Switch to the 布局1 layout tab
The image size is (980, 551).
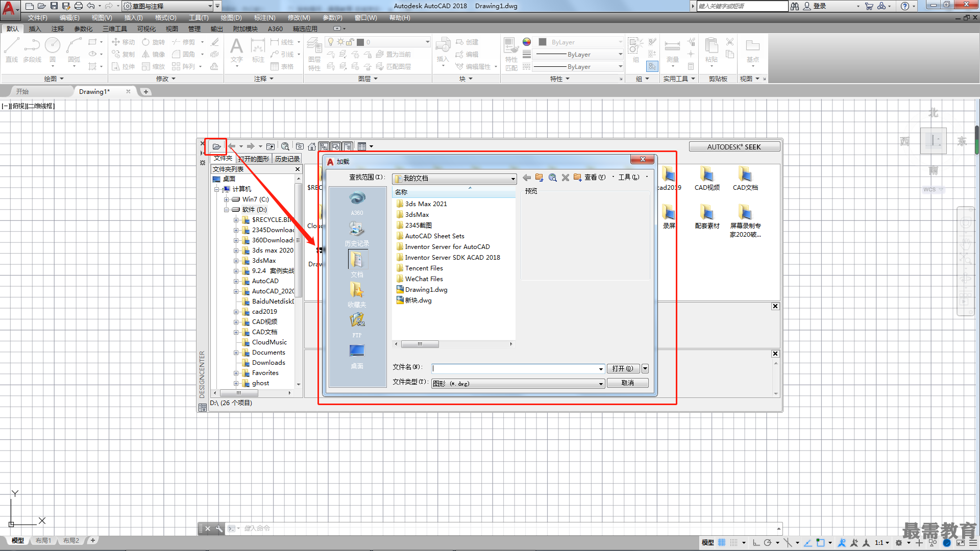44,540
